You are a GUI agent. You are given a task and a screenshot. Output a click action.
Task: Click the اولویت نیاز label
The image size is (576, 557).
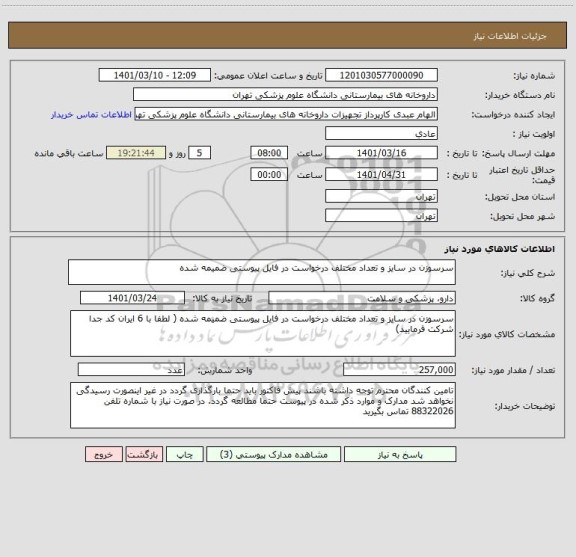coord(534,134)
